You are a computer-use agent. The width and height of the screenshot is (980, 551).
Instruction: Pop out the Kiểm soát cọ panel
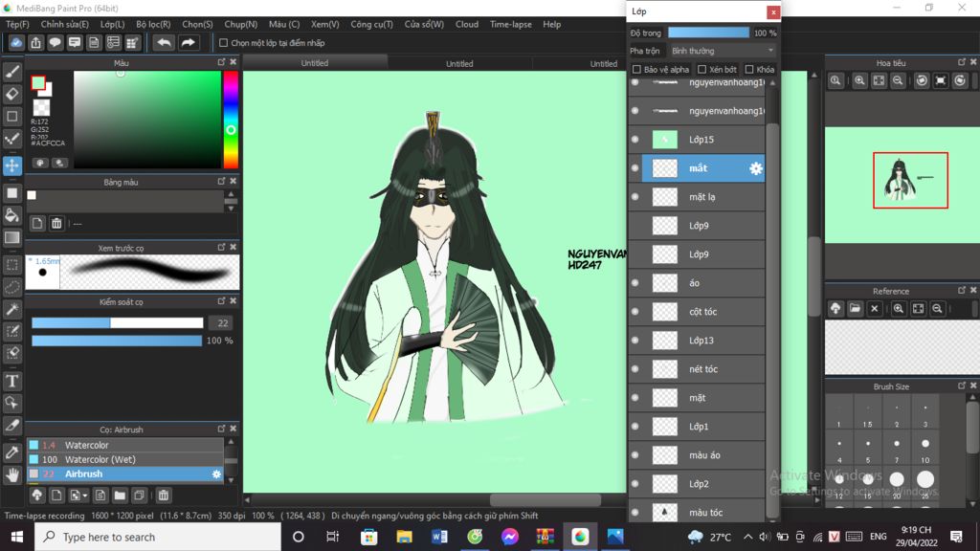pos(221,301)
